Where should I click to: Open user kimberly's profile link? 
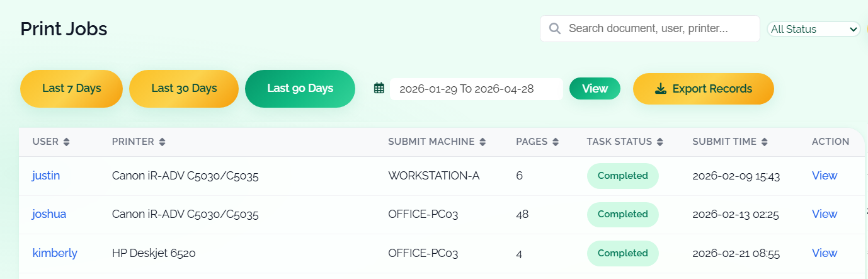tap(55, 253)
